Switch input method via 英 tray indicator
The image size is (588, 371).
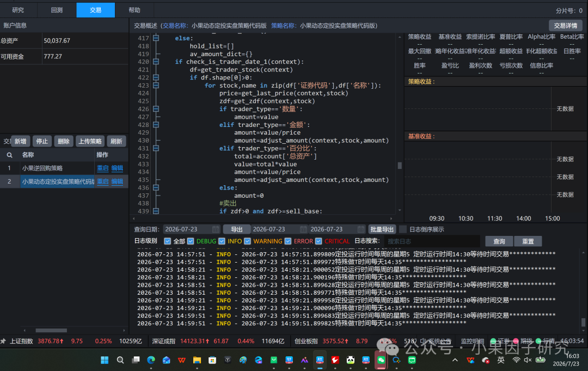(501, 360)
